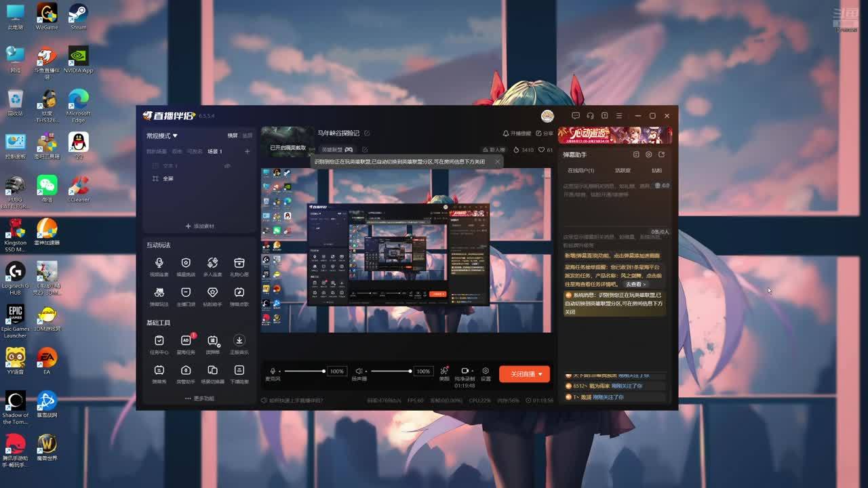The height and width of the screenshot is (488, 868).
Task: Open the 弹幕秀 tool
Action: [x=159, y=374]
